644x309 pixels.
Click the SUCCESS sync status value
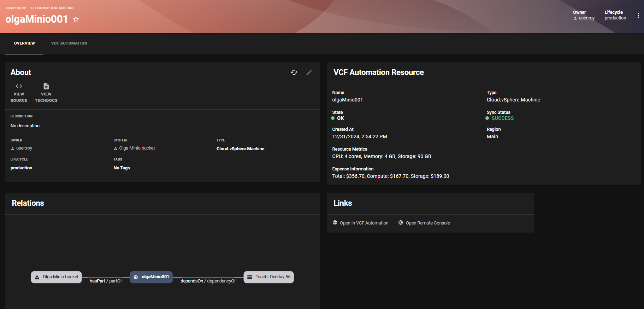503,118
